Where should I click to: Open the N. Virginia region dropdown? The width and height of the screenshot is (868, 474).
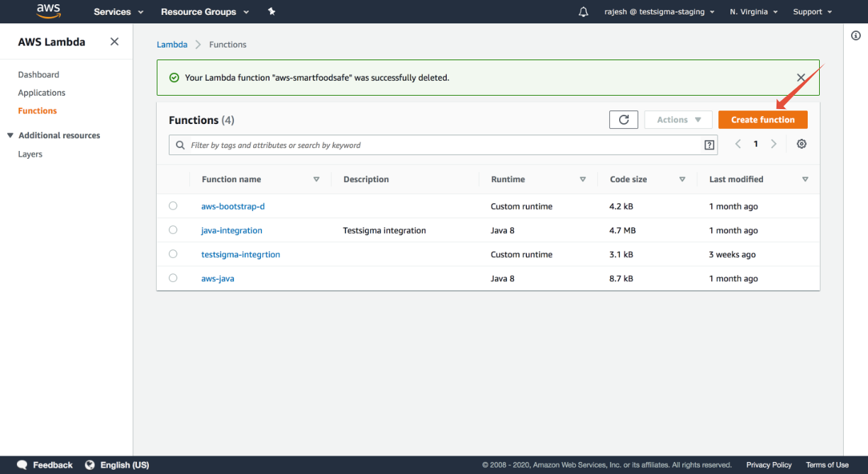pos(754,12)
